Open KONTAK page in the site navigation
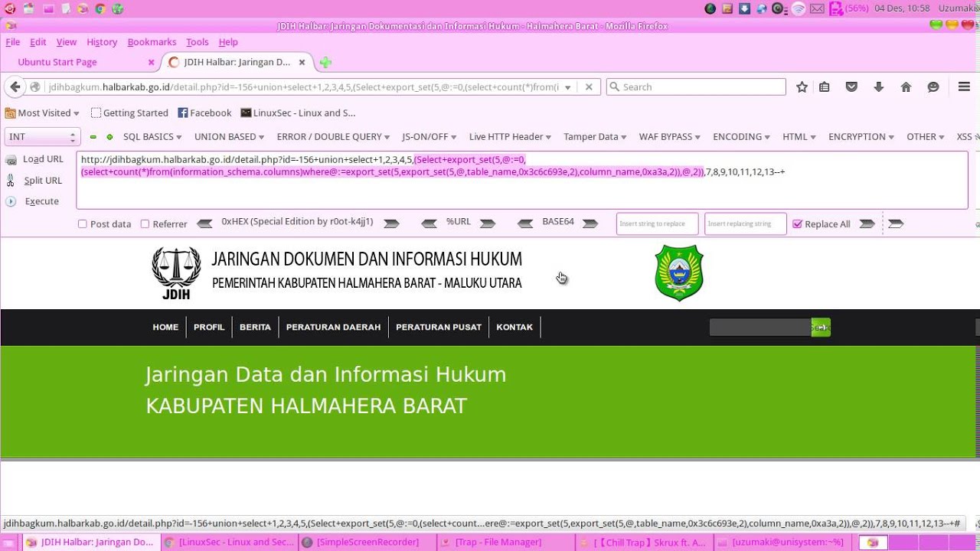Viewport: 980px width, 551px height. (x=514, y=327)
